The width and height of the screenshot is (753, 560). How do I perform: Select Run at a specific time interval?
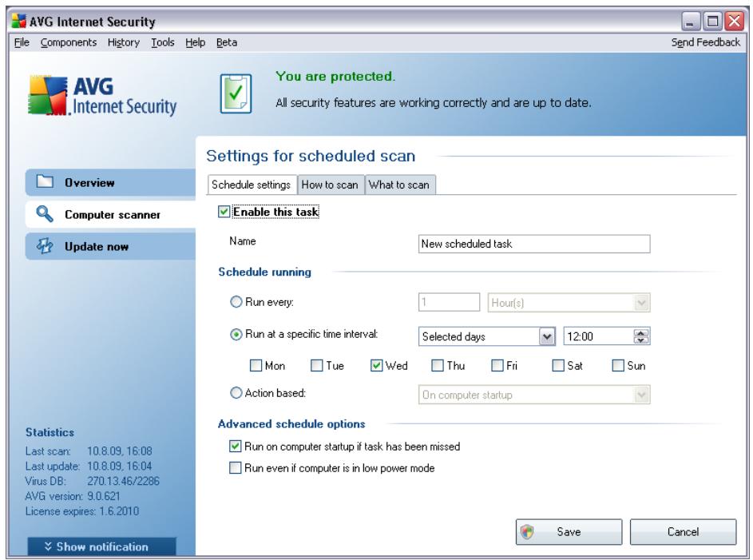pyautogui.click(x=236, y=334)
